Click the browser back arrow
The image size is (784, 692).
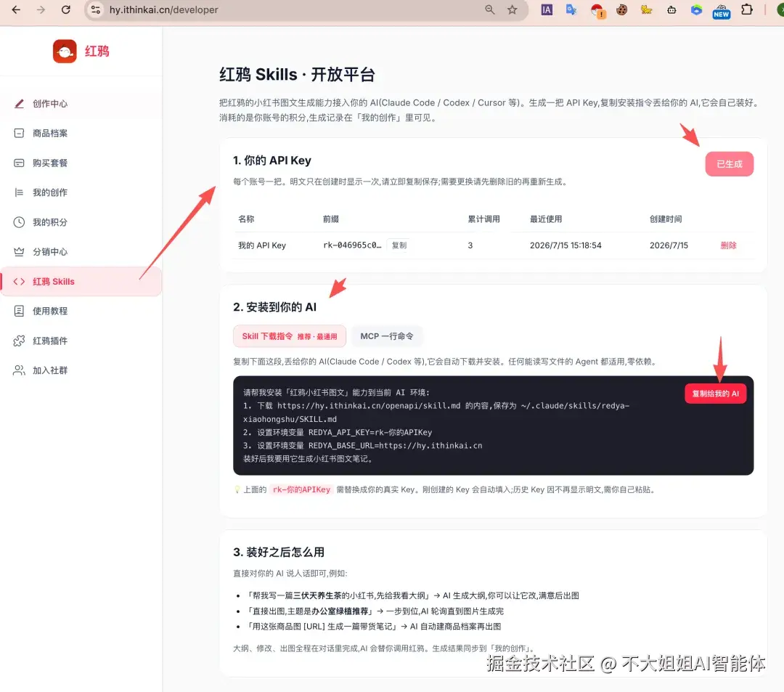pos(16,9)
